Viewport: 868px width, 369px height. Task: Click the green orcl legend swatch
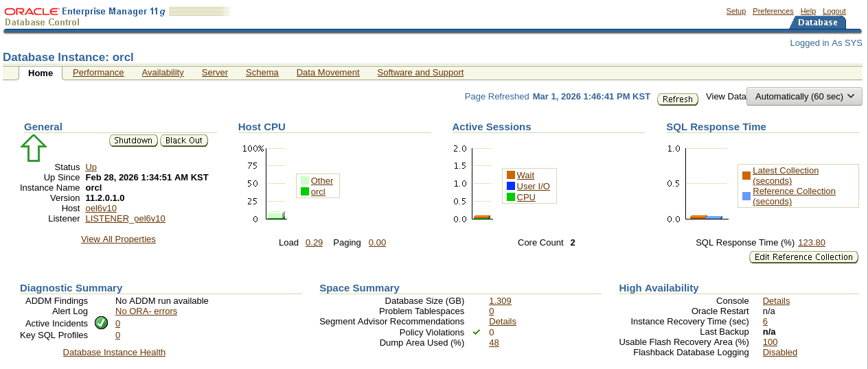[x=304, y=191]
